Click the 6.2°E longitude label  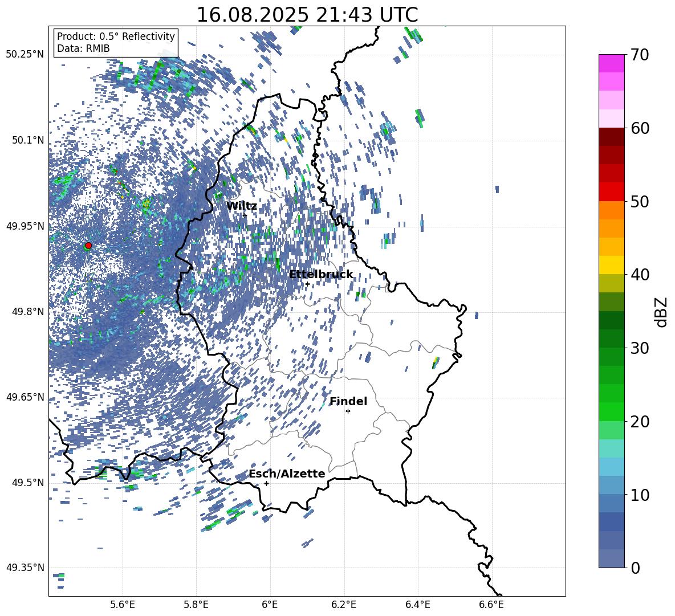click(344, 605)
